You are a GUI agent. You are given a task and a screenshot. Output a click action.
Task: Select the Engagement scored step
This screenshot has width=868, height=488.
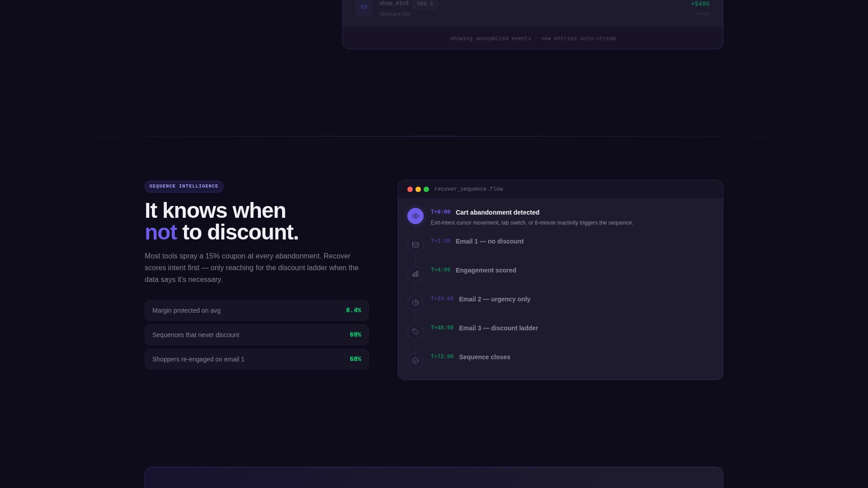[x=486, y=270]
